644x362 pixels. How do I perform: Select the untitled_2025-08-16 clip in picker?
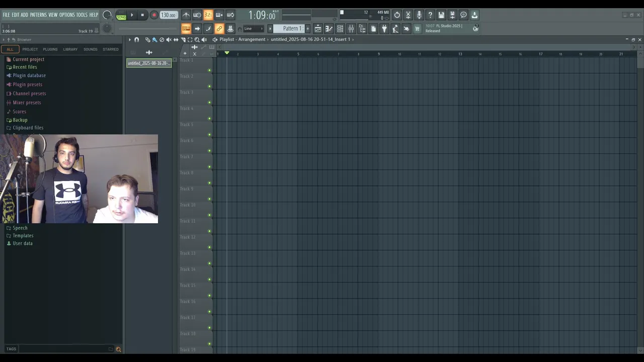pos(149,63)
